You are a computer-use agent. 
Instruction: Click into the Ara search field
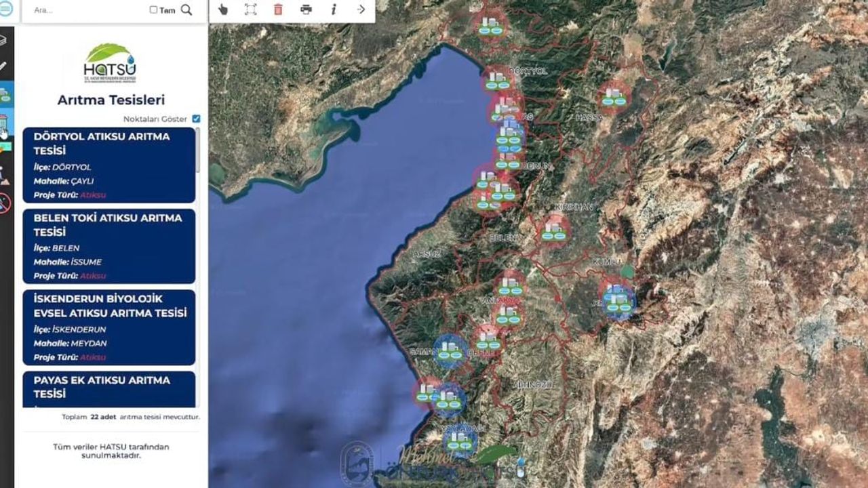(88, 10)
